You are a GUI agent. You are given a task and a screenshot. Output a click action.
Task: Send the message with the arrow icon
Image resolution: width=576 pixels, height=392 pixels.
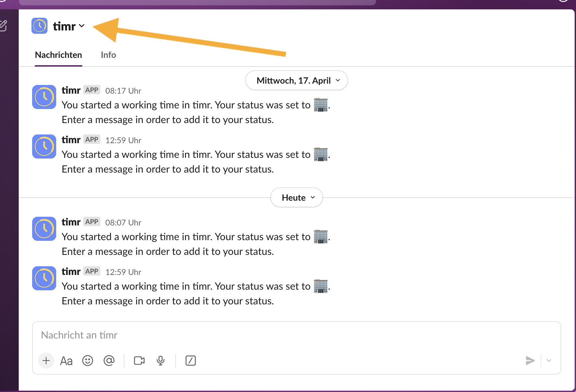[530, 361]
